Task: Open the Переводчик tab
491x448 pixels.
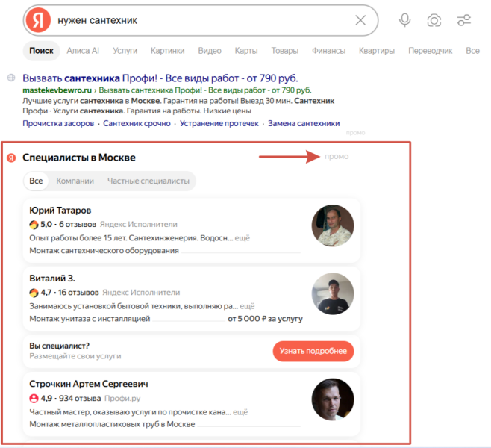Action: (431, 51)
